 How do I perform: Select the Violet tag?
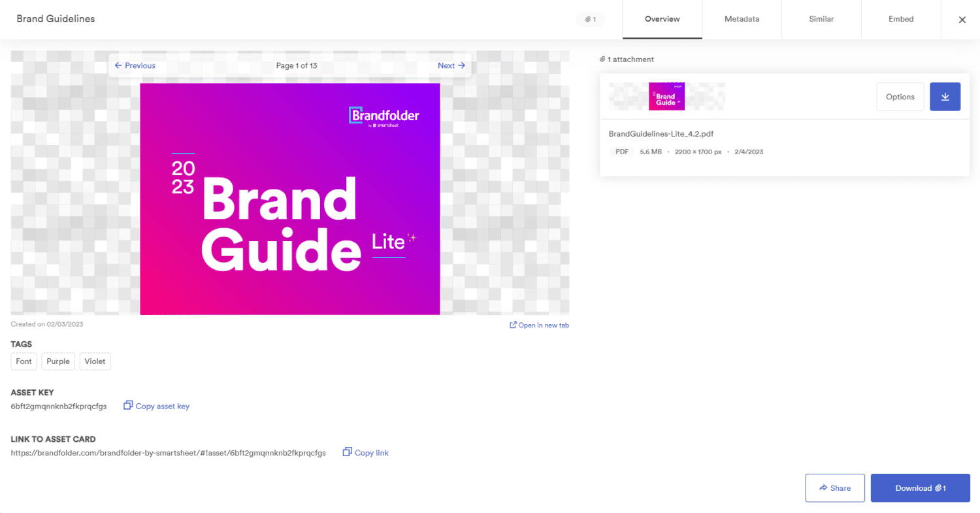pyautogui.click(x=95, y=361)
